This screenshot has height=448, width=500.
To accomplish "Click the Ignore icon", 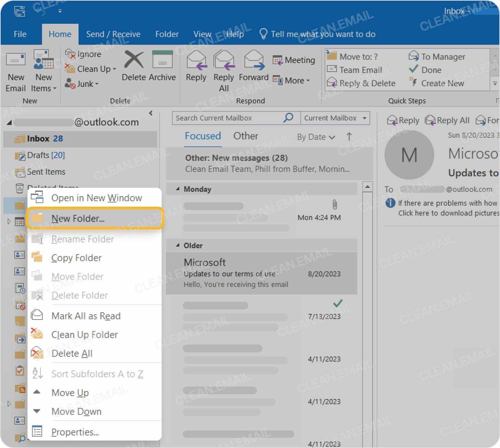I will point(84,54).
